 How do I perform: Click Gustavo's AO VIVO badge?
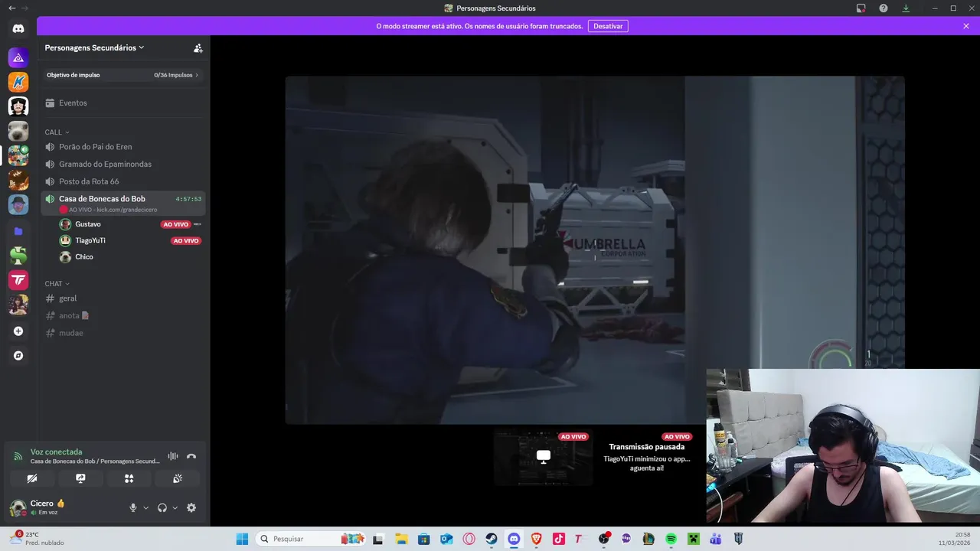[x=175, y=224]
